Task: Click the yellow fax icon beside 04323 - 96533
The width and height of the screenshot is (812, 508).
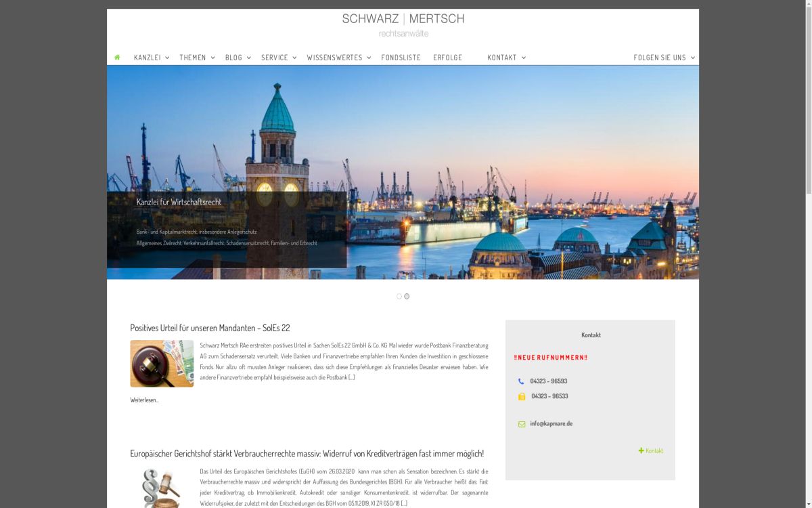Action: click(x=520, y=396)
